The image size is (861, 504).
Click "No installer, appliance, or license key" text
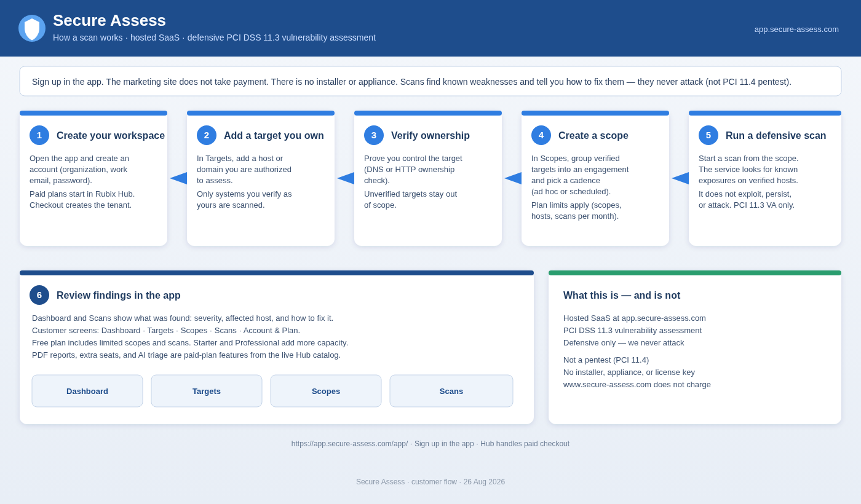pos(629,372)
